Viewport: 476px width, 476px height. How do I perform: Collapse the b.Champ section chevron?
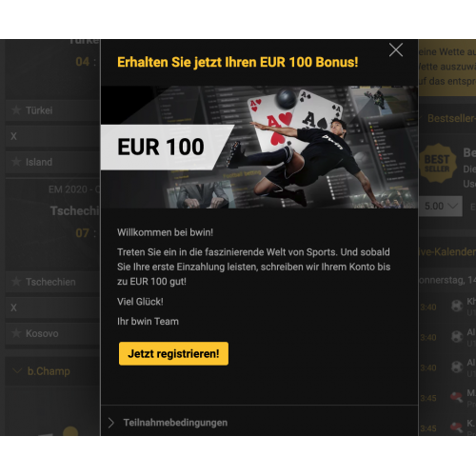click(17, 370)
